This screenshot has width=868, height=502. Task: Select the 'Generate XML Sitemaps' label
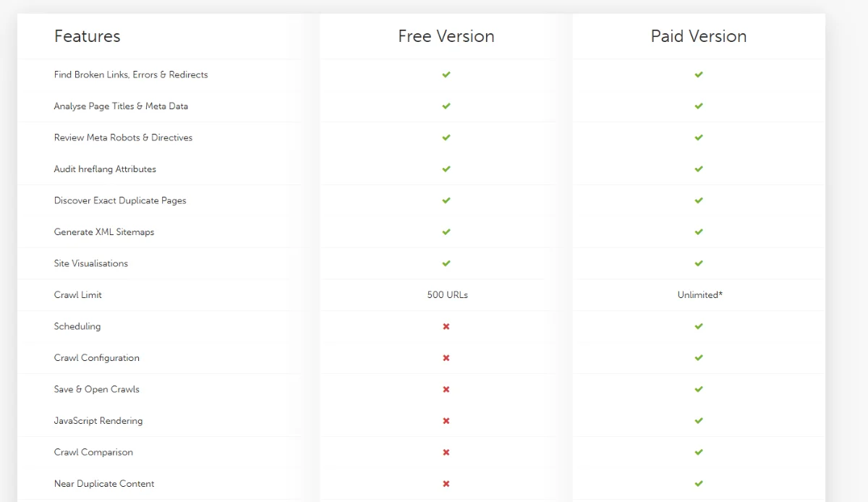pos(104,232)
